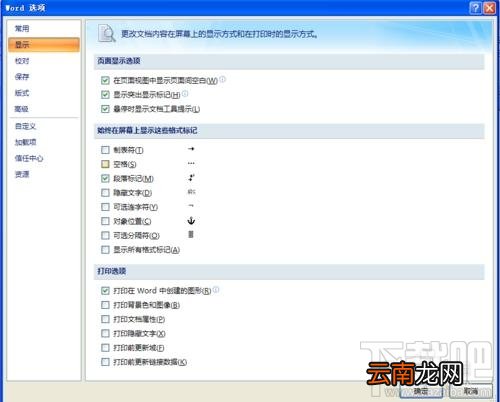Screen dimensions: 500x402
Task: Toggle 打印在 Word 中创建的图形 checkbox
Action: coord(105,291)
